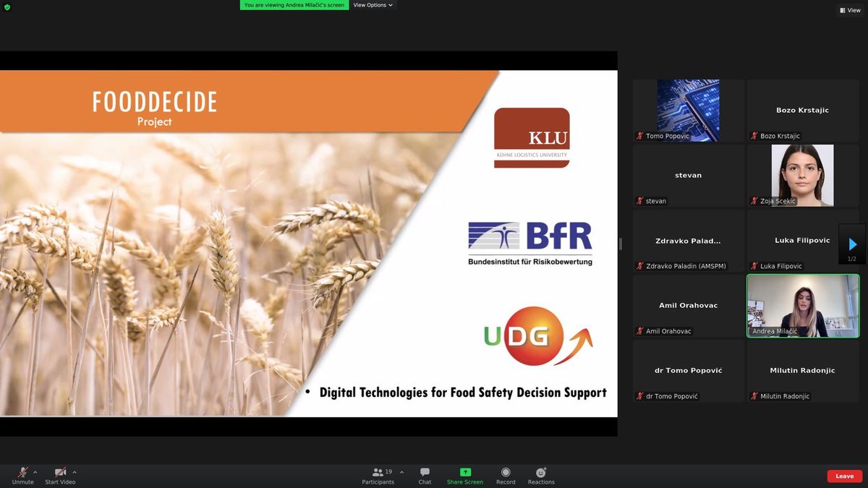
Task: Start Video from the bottom toolbar
Action: click(60, 476)
